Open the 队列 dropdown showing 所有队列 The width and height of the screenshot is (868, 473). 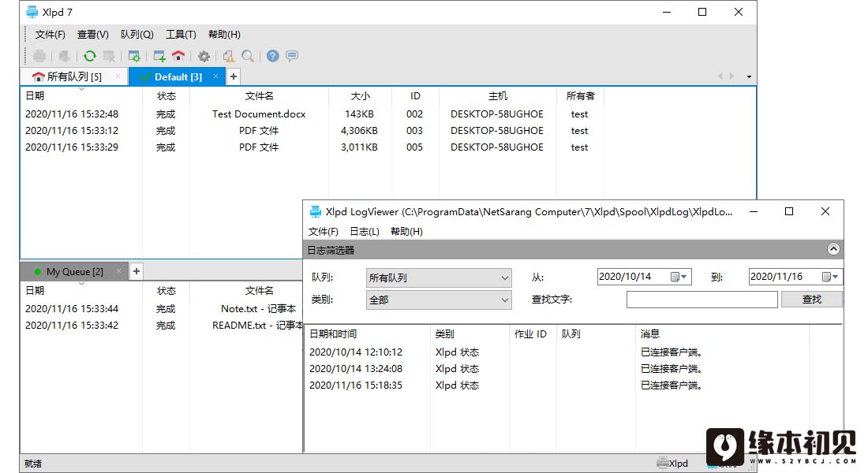pos(439,277)
